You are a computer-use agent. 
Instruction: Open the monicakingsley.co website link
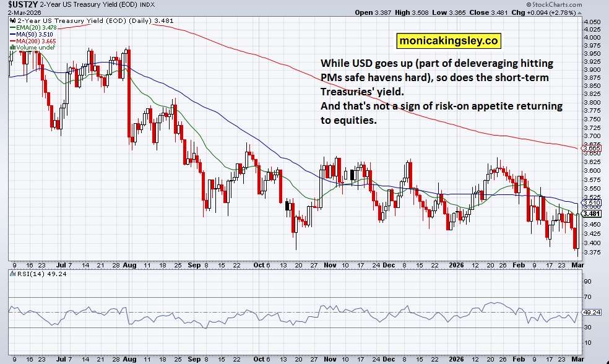click(449, 41)
